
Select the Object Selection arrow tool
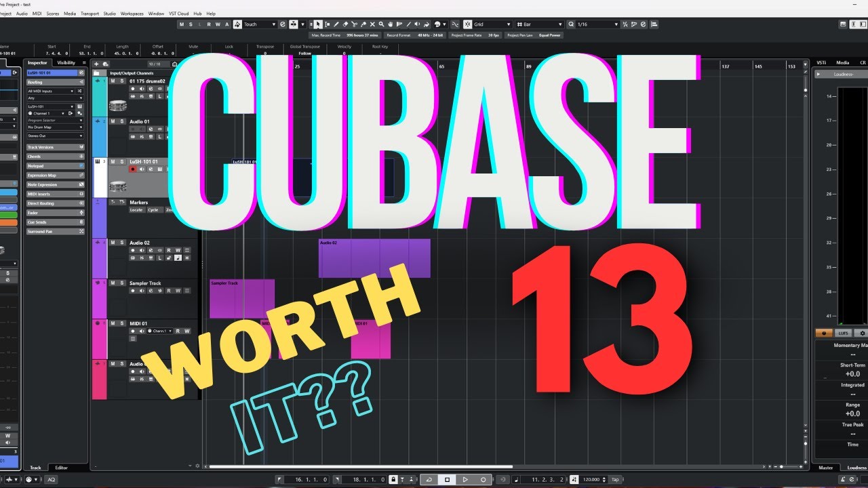[318, 24]
